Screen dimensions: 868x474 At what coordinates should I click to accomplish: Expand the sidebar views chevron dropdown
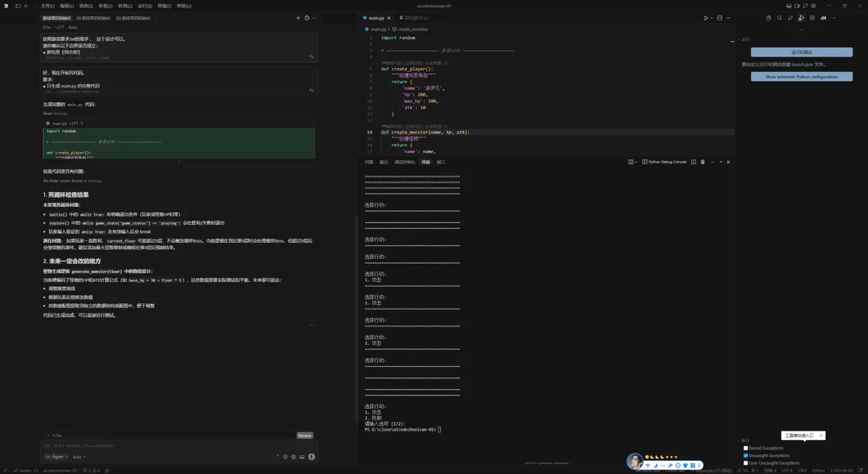834,18
